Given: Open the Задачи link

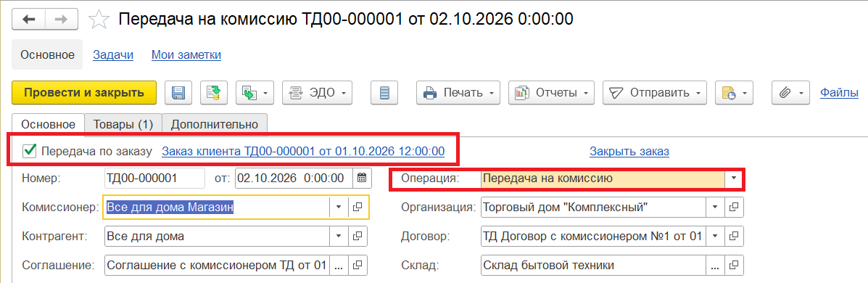Looking at the screenshot, I should point(113,55).
